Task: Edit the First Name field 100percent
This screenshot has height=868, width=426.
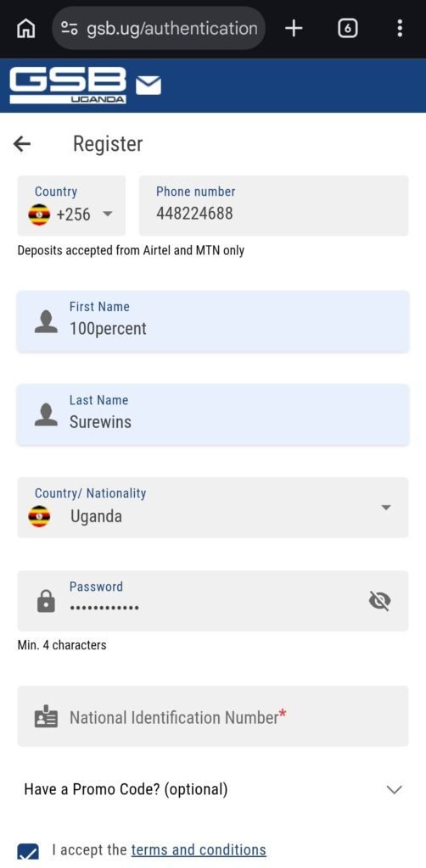Action: click(x=213, y=321)
